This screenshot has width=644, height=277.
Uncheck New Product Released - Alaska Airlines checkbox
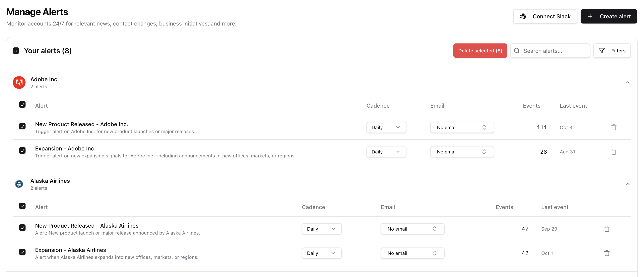[x=22, y=228]
